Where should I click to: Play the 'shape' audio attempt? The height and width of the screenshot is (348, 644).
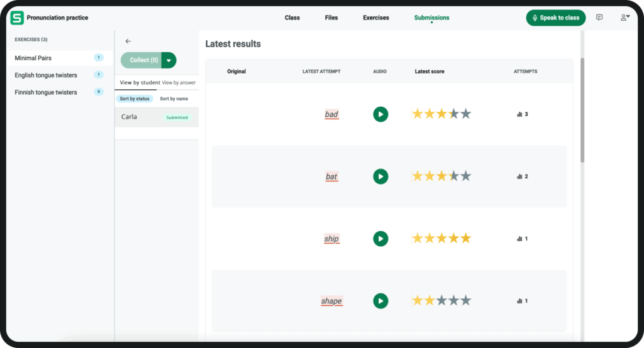coord(380,301)
